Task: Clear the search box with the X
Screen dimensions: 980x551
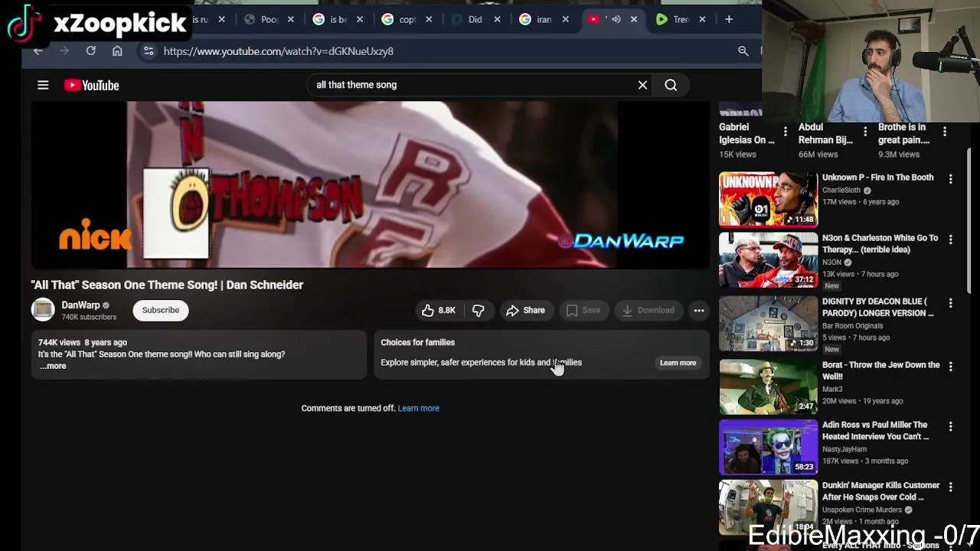Action: pyautogui.click(x=642, y=85)
